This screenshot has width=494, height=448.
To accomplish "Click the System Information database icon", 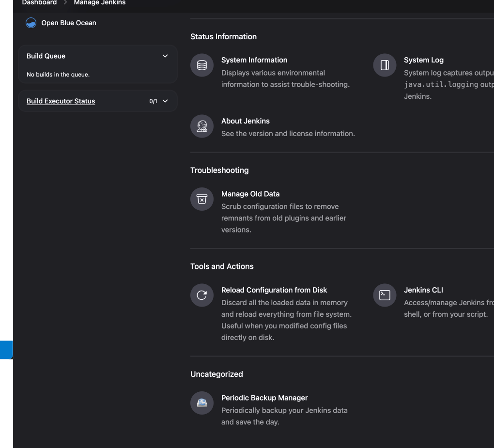I will tap(202, 65).
